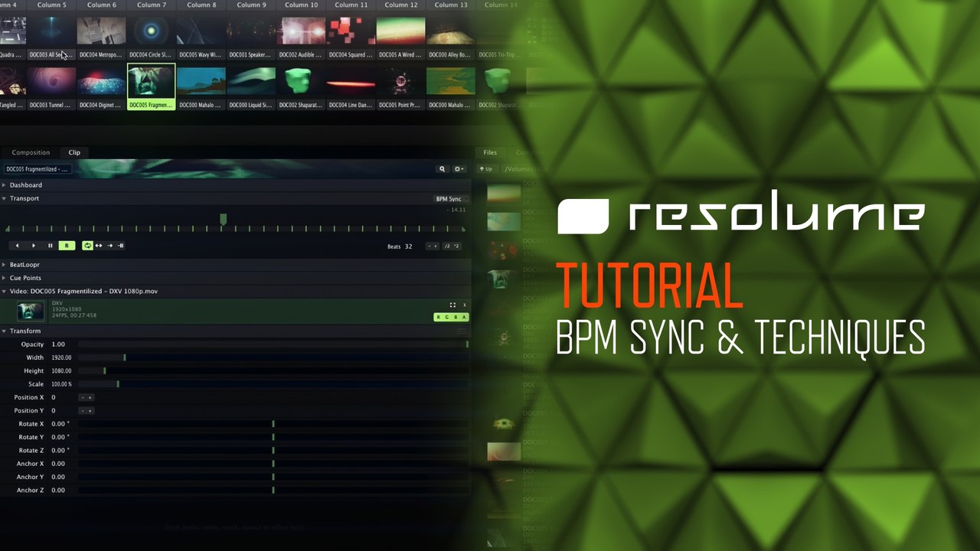Viewport: 980px width, 551px height.
Task: Toggle the random playback R button
Action: coord(67,246)
